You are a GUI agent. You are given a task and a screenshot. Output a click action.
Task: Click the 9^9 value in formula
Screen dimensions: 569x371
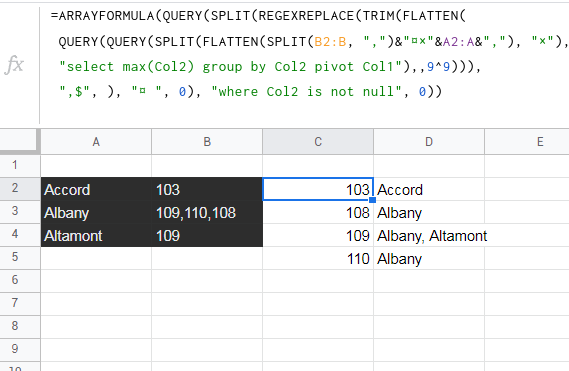pos(438,67)
